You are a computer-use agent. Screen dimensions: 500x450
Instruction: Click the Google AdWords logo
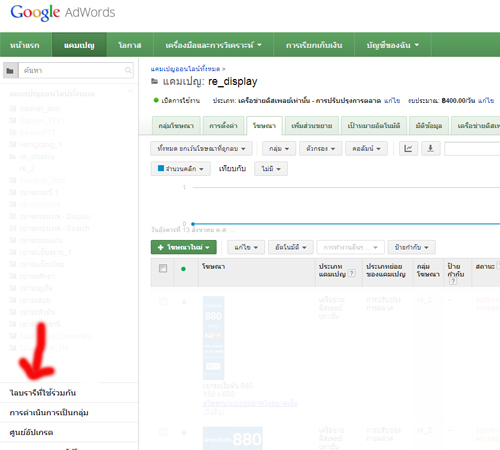click(63, 13)
